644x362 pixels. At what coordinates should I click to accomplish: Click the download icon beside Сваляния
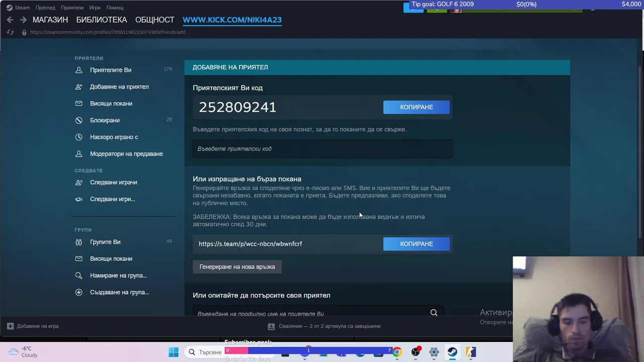tap(271, 326)
